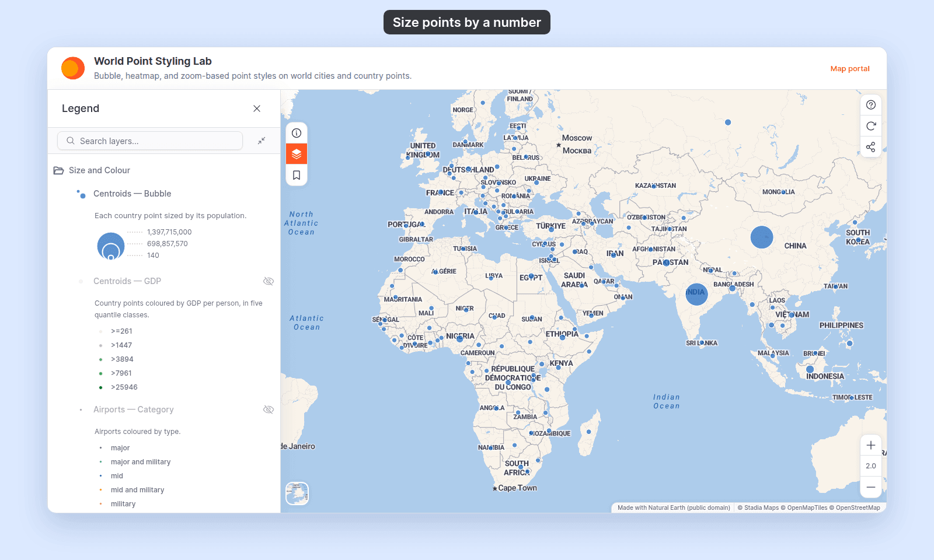The height and width of the screenshot is (560, 934).
Task: Click the 'mid' airport category entry
Action: click(x=117, y=476)
